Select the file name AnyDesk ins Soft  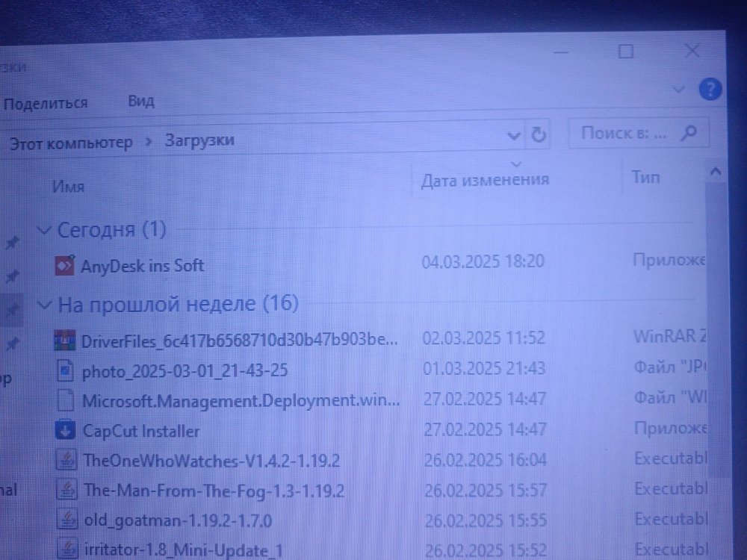click(x=142, y=266)
